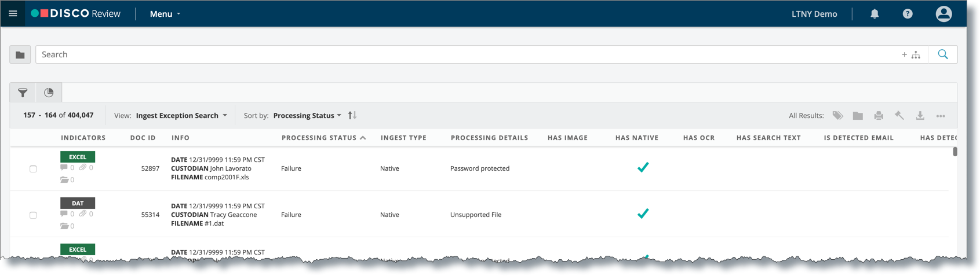980x276 pixels.
Task: Click folder count icon on document 52897
Action: (x=64, y=180)
